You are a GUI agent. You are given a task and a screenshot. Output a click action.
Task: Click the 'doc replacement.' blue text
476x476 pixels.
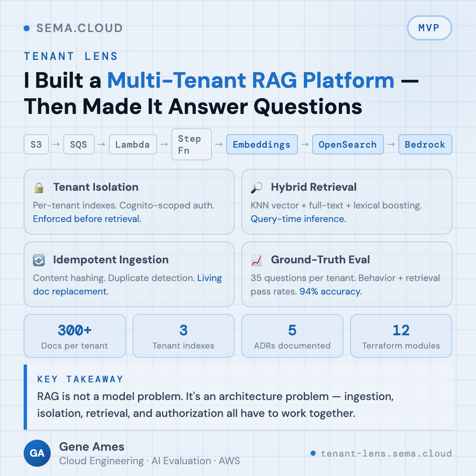pyautogui.click(x=71, y=292)
